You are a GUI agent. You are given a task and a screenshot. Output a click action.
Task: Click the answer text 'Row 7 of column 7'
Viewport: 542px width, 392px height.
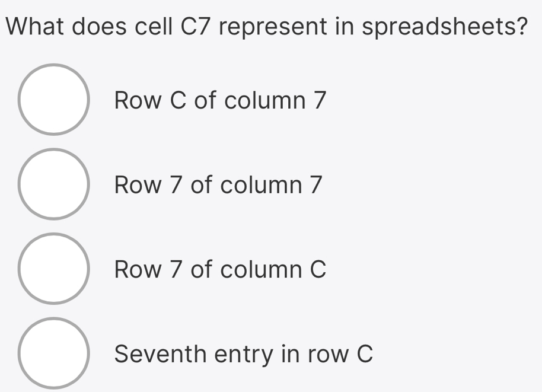click(x=218, y=185)
